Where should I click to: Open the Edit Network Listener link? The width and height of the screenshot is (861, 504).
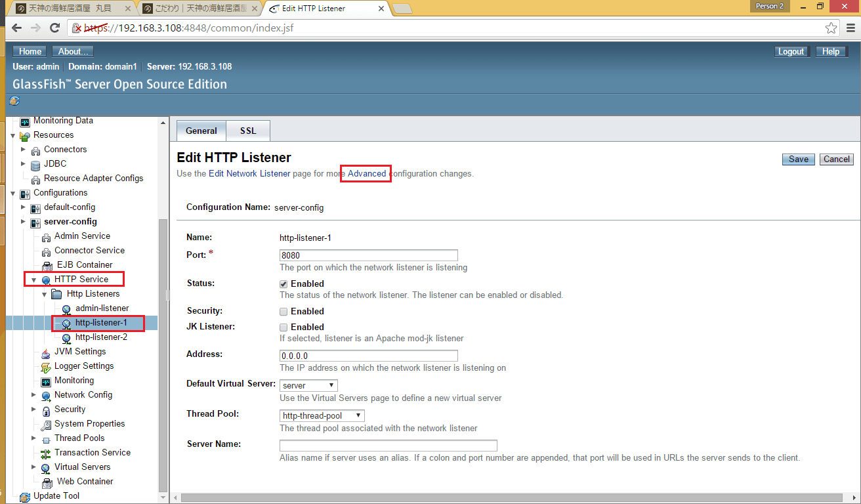(x=249, y=174)
